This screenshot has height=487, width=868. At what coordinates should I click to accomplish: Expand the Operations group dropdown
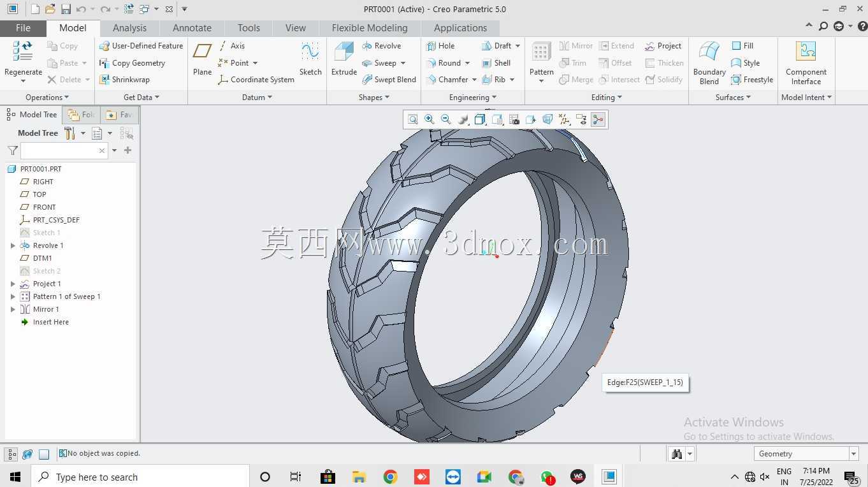pos(47,98)
